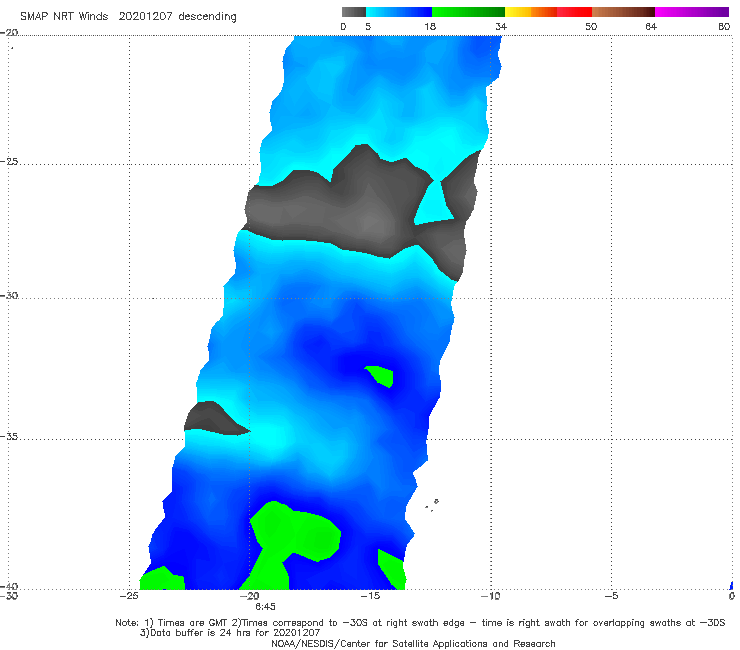Click the color bar label '64'
The height and width of the screenshot is (650, 740).
click(651, 27)
